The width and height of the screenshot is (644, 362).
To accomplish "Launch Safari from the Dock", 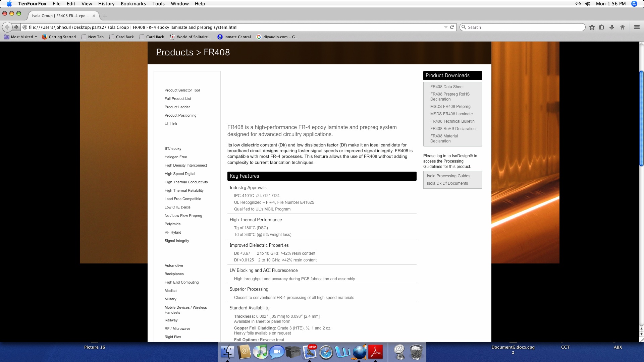I will coord(326,352).
